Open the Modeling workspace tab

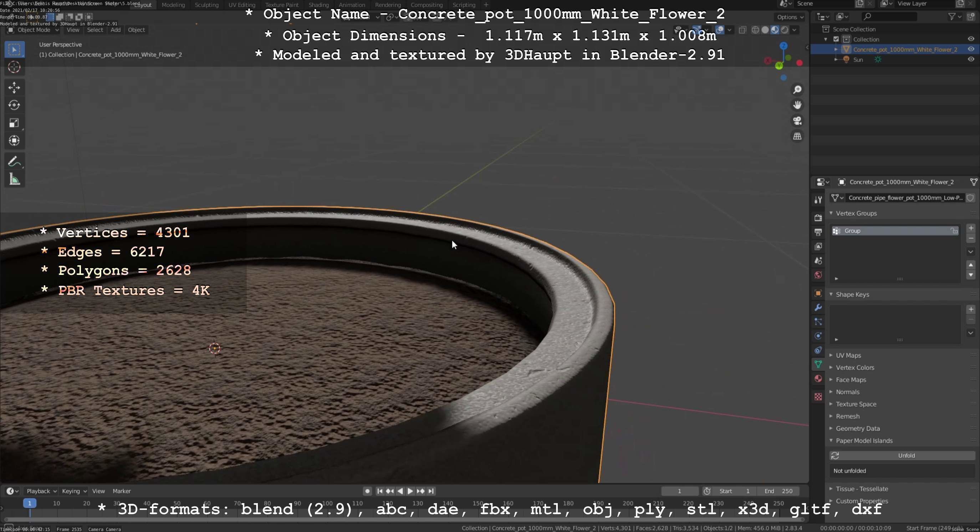coord(173,5)
